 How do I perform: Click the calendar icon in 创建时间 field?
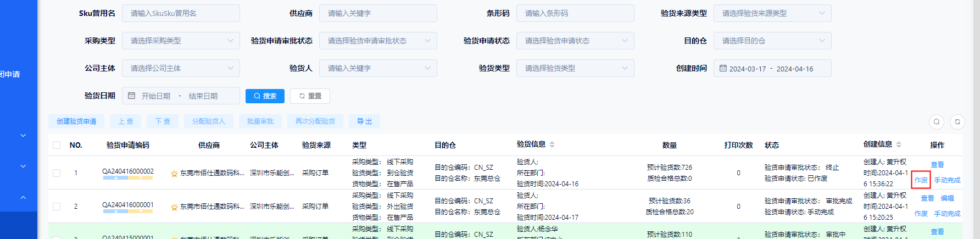723,68
